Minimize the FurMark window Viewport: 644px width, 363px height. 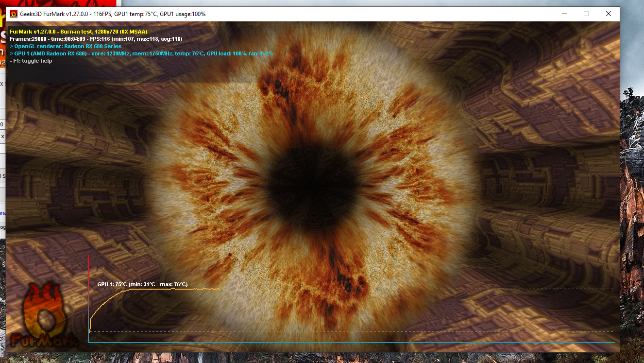564,14
